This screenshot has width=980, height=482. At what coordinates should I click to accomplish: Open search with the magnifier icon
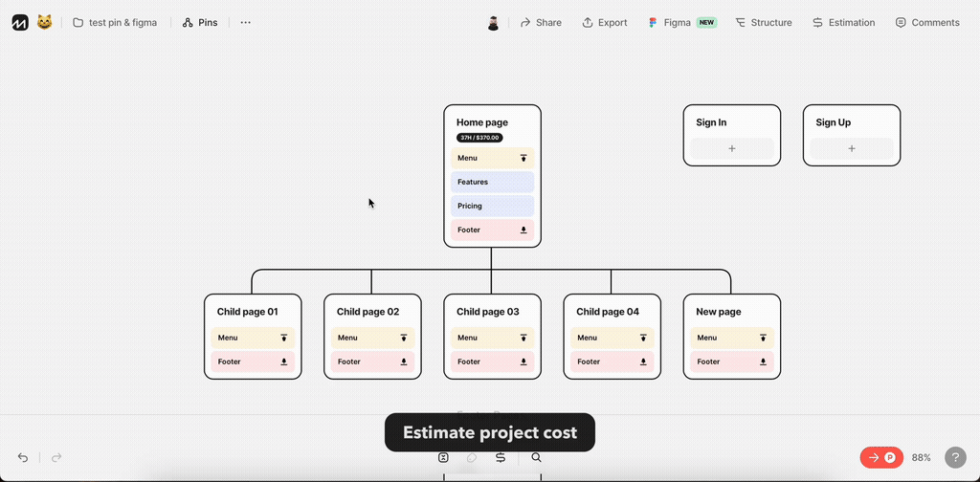point(536,458)
